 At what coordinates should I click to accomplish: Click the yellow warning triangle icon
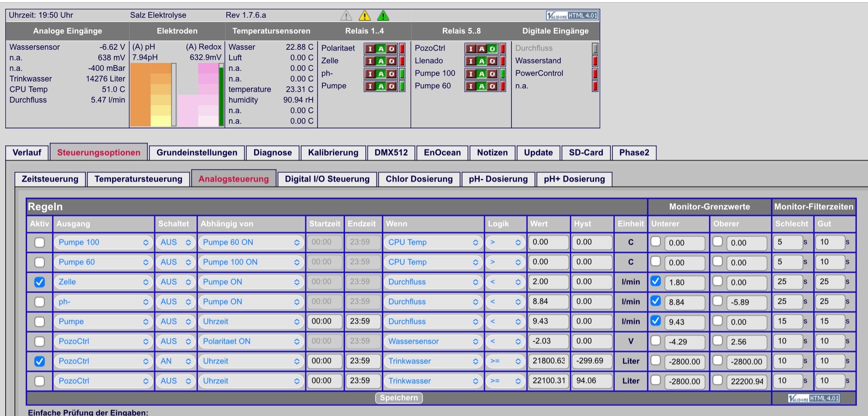click(365, 16)
